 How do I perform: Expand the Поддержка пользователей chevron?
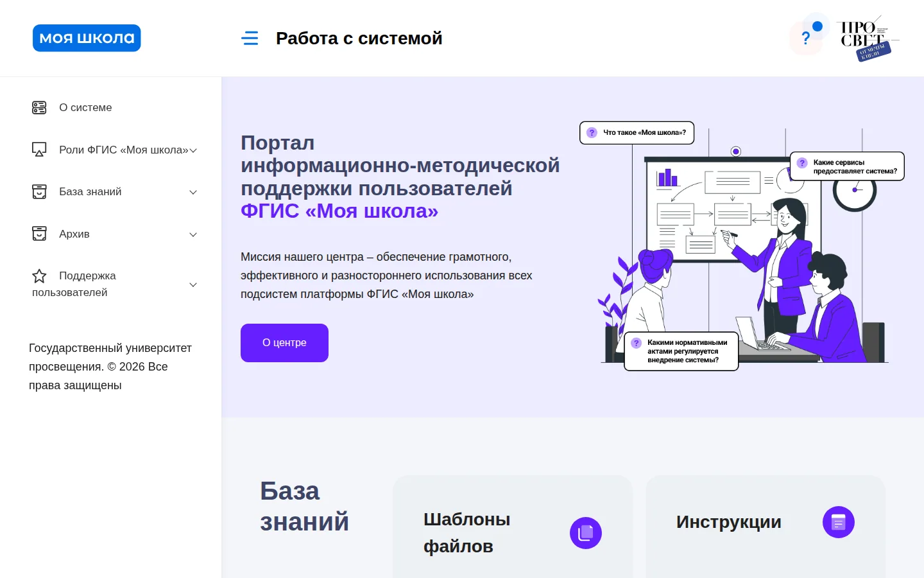pos(193,285)
